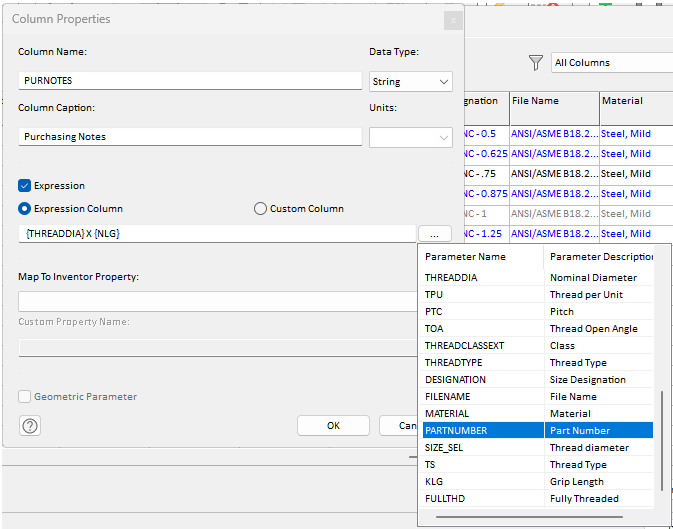
Task: Click the NC - 0.625 designation cell
Action: click(486, 154)
